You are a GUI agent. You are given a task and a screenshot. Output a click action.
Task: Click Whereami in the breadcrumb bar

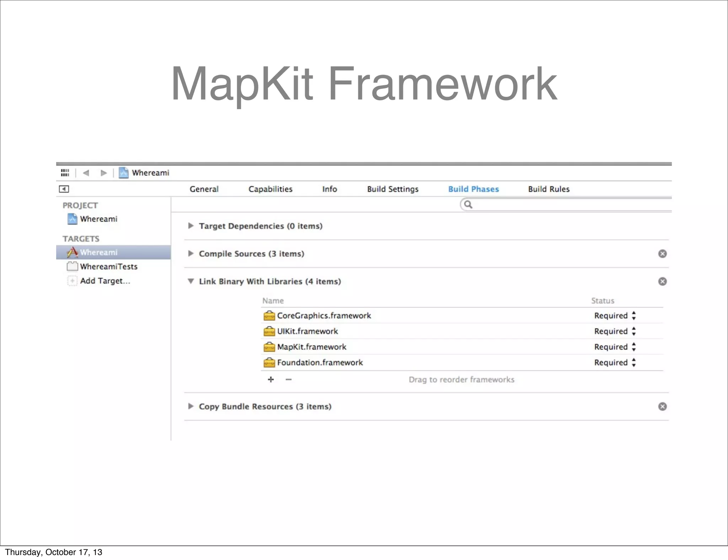pos(151,173)
